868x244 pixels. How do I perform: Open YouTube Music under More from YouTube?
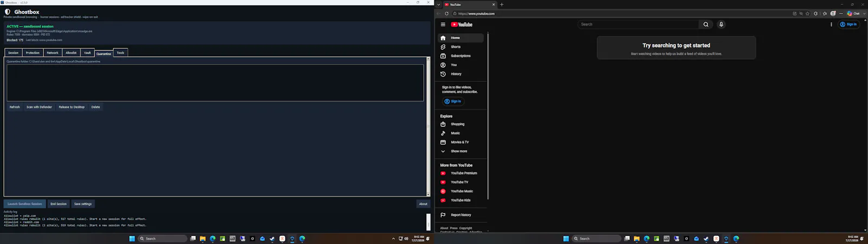click(x=461, y=191)
